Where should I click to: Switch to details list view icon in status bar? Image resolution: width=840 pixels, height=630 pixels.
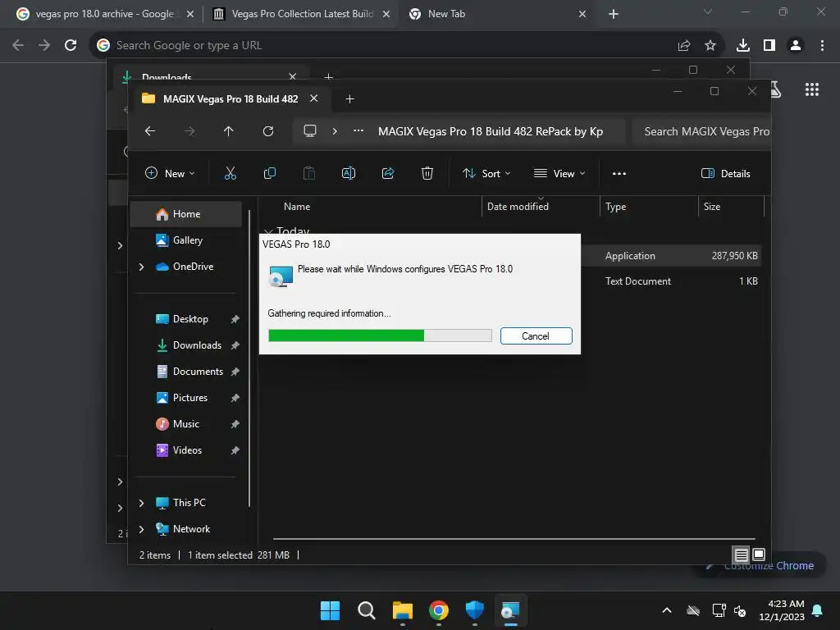pos(741,555)
